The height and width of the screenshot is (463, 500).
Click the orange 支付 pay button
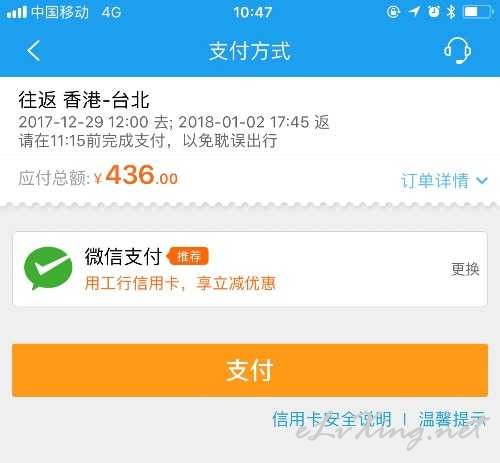250,370
